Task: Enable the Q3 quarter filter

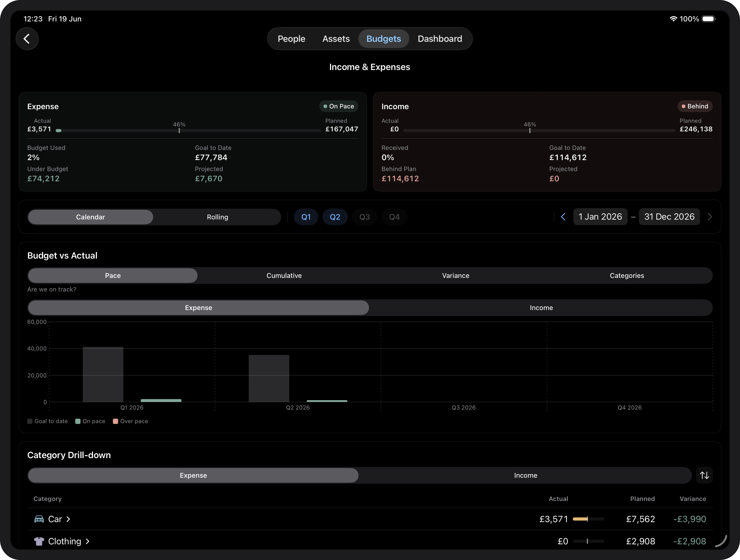Action: click(365, 217)
